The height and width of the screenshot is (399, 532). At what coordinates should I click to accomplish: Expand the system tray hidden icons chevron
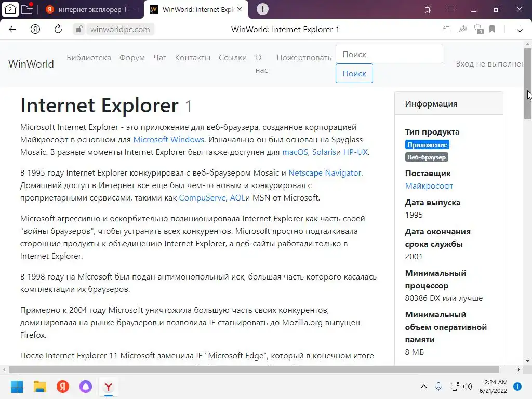[424, 387]
